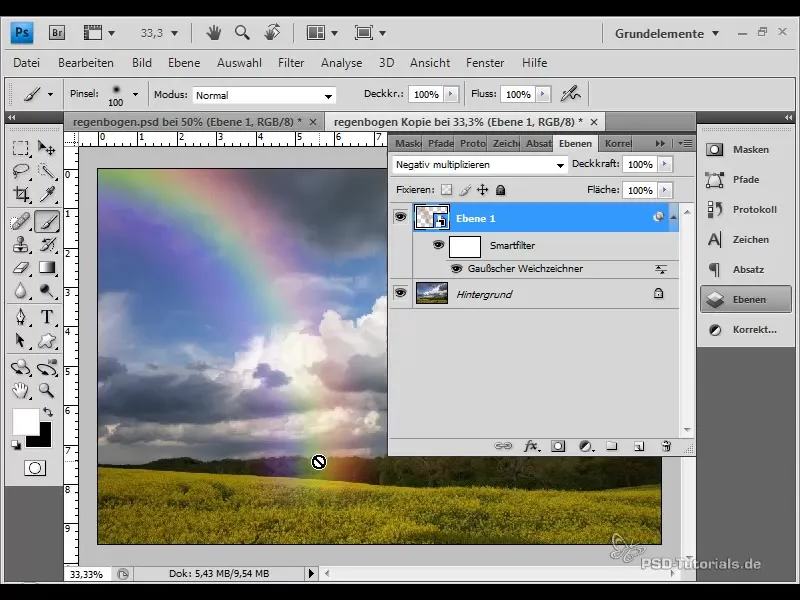Select the Magic Wand tool
The height and width of the screenshot is (600, 800).
[46, 171]
